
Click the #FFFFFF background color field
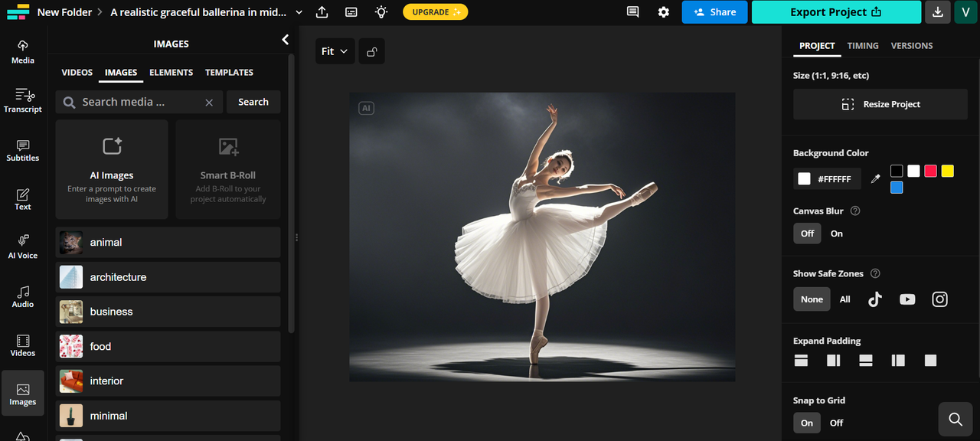(x=827, y=178)
